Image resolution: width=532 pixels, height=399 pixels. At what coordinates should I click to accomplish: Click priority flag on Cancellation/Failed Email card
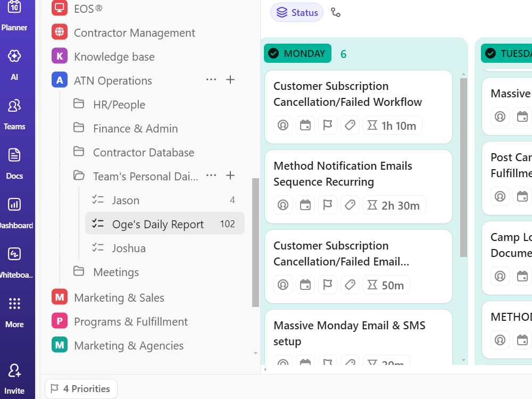[x=328, y=285]
